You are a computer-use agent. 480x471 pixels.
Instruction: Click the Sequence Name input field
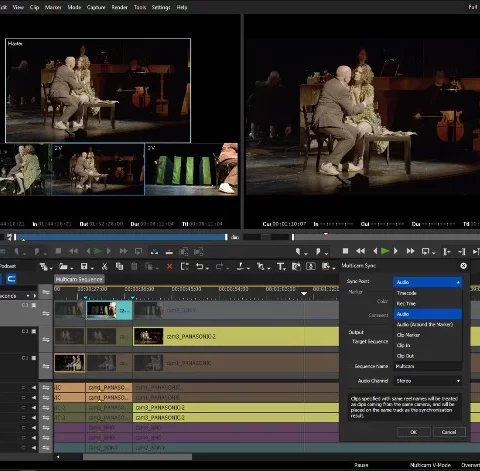click(x=428, y=366)
